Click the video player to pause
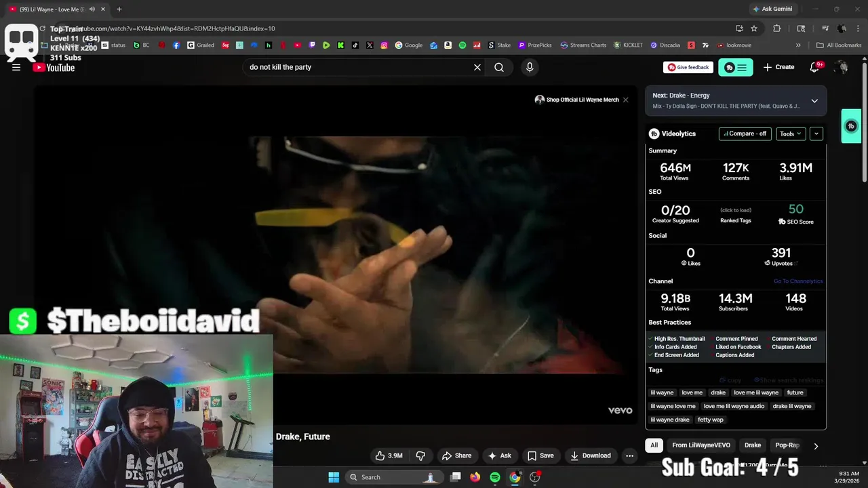The width and height of the screenshot is (868, 488). pos(336,254)
